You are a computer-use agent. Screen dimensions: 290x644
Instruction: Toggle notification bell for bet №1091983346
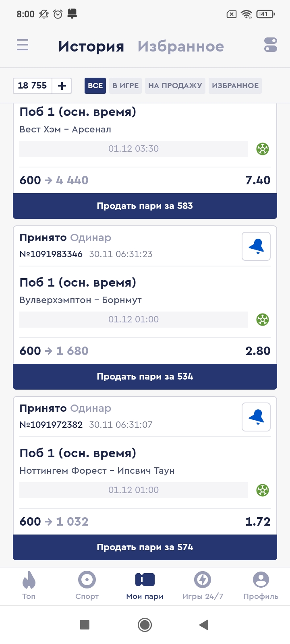pos(256,246)
